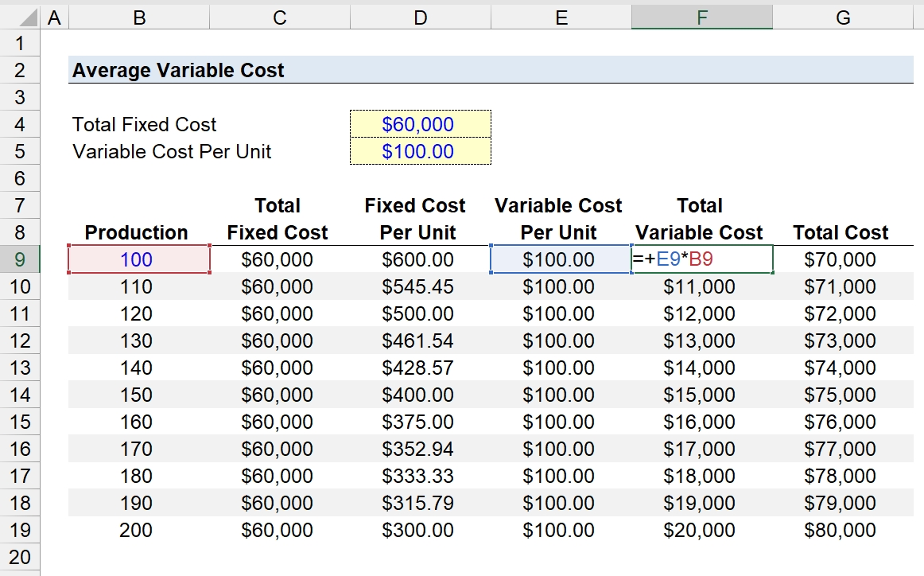
Task: Click the Variable Cost Per Unit label
Action: pyautogui.click(x=172, y=151)
